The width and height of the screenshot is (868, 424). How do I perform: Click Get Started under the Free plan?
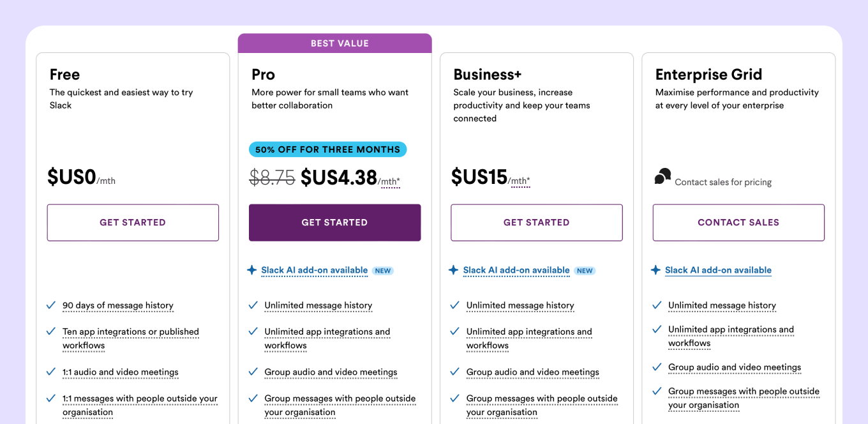[133, 222]
